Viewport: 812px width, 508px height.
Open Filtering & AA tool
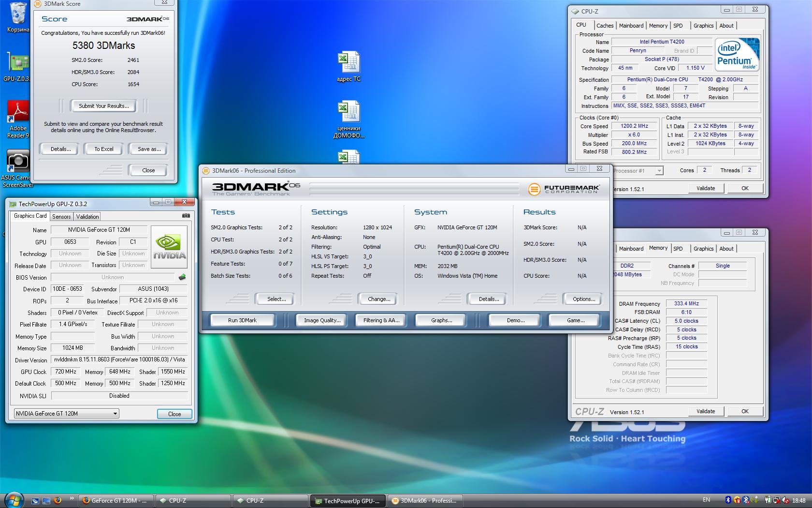point(381,320)
